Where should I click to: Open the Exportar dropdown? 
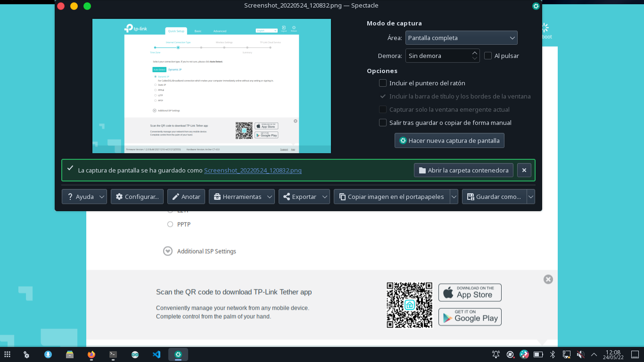tap(304, 197)
